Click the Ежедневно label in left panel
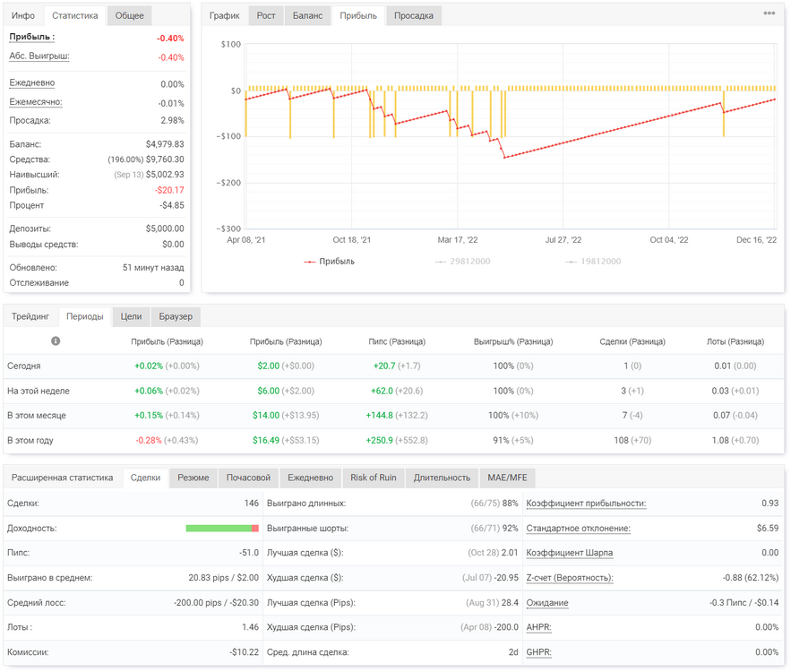Viewport: 791px width, 672px height. coord(31,82)
